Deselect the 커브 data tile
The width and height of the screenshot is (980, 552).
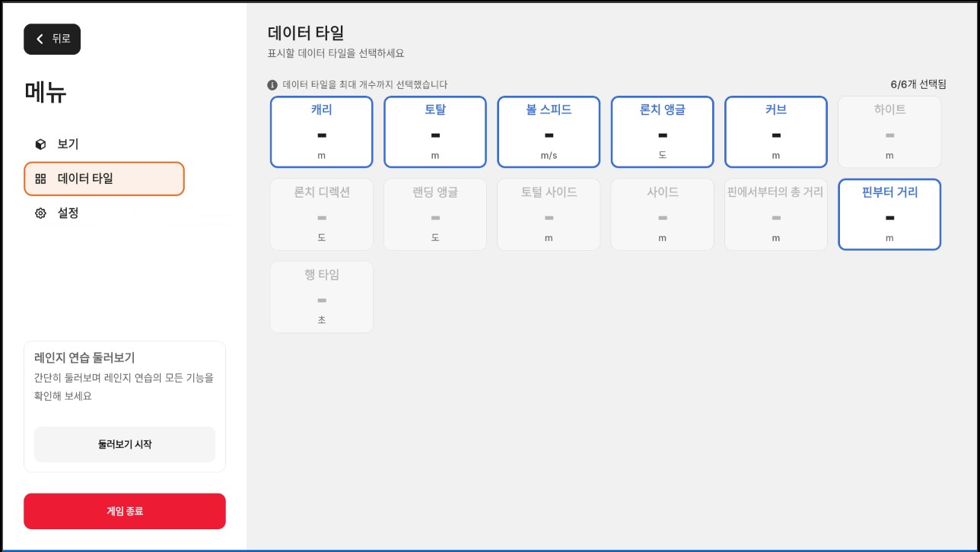776,132
